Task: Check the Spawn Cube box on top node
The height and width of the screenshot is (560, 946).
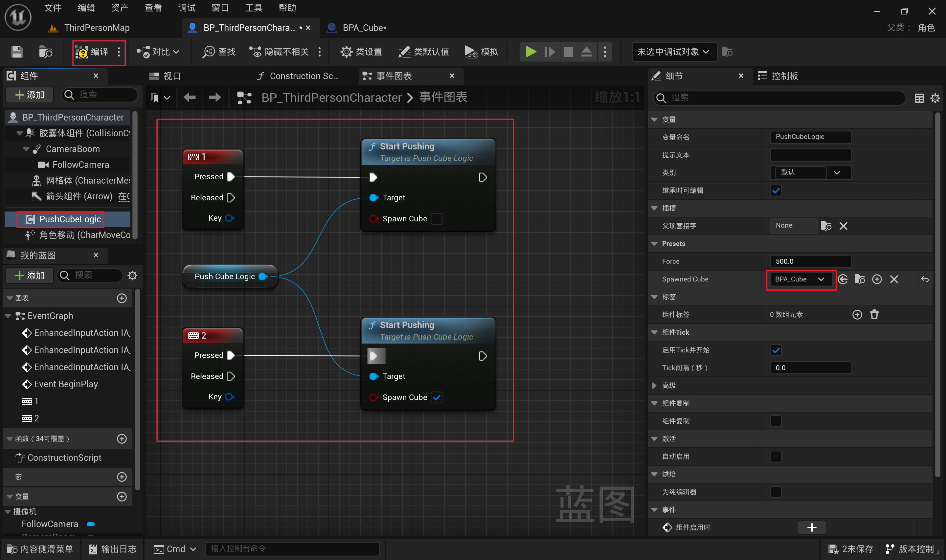Action: (x=437, y=219)
